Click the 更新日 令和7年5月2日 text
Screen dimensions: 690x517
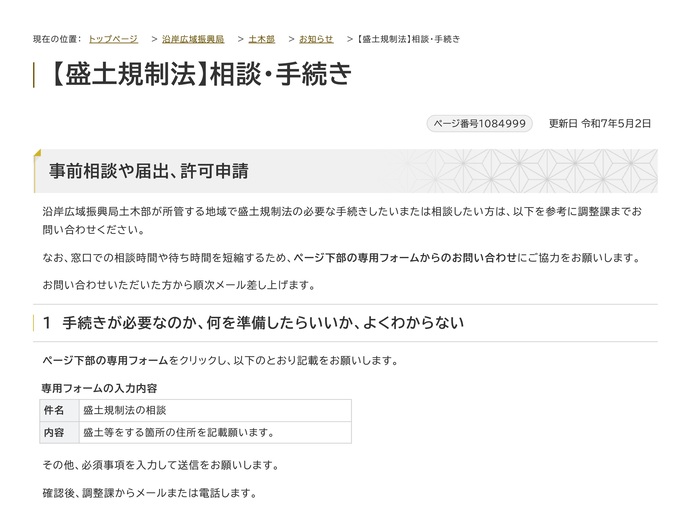(599, 124)
